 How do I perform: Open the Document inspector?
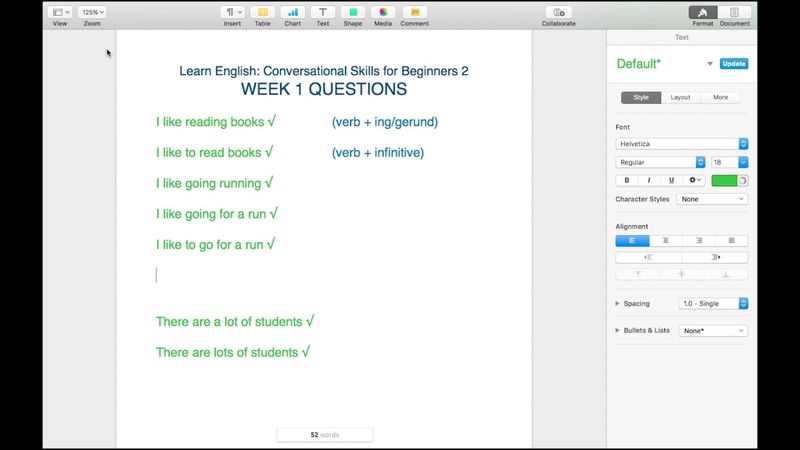coord(734,12)
